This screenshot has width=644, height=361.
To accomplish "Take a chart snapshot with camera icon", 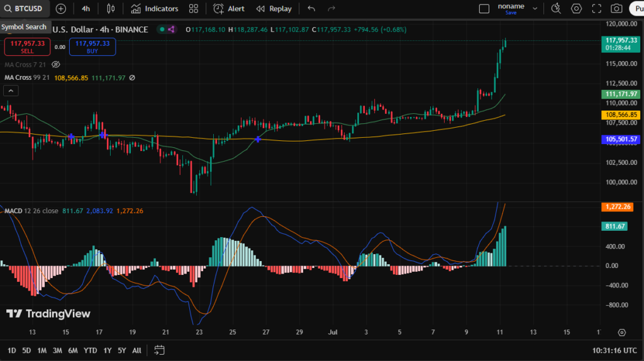I will click(x=616, y=9).
